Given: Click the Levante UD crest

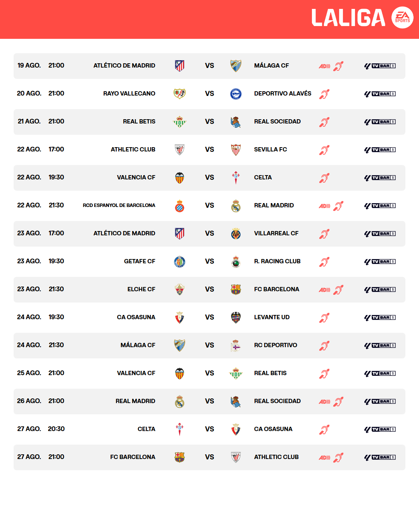Looking at the screenshot, I should pos(236,317).
